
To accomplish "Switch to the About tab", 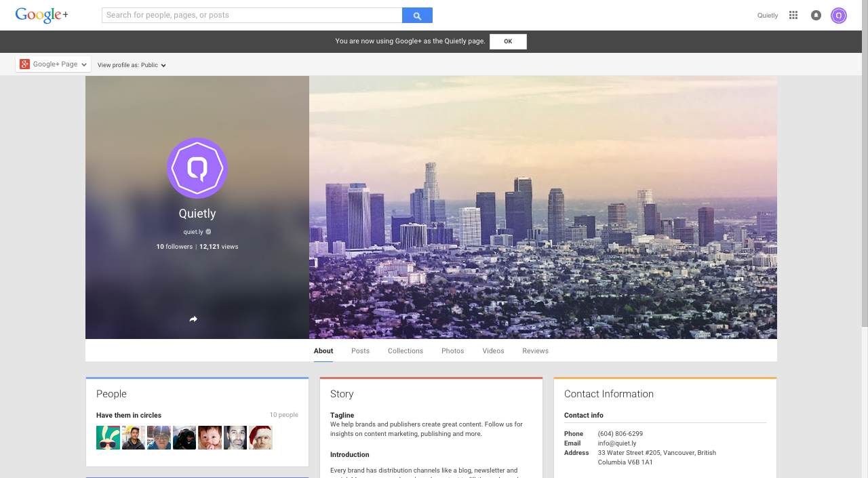I will [x=323, y=351].
